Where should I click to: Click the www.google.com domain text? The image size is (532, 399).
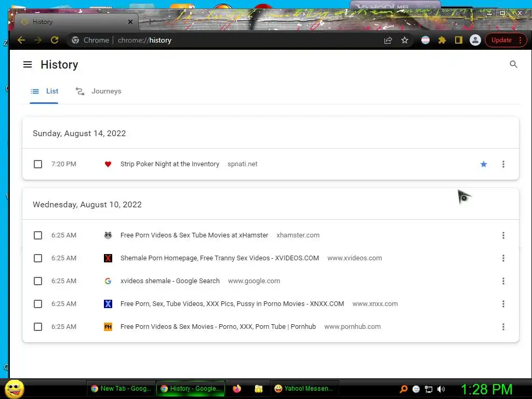tap(254, 281)
